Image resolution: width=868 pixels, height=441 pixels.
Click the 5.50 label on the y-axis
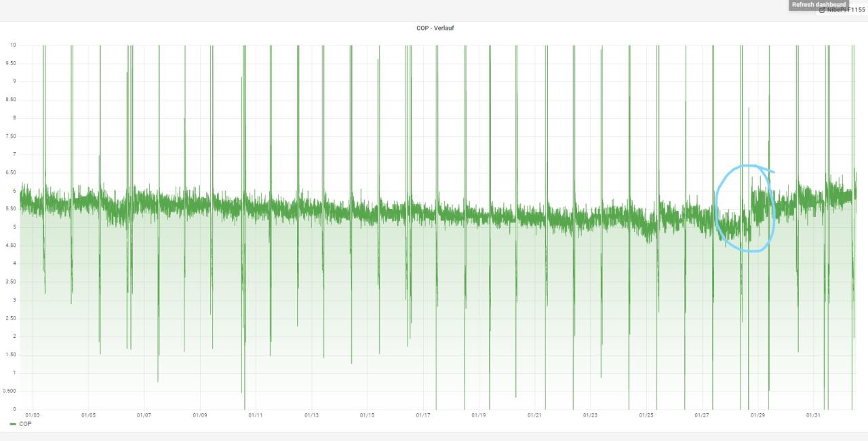[x=12, y=209]
